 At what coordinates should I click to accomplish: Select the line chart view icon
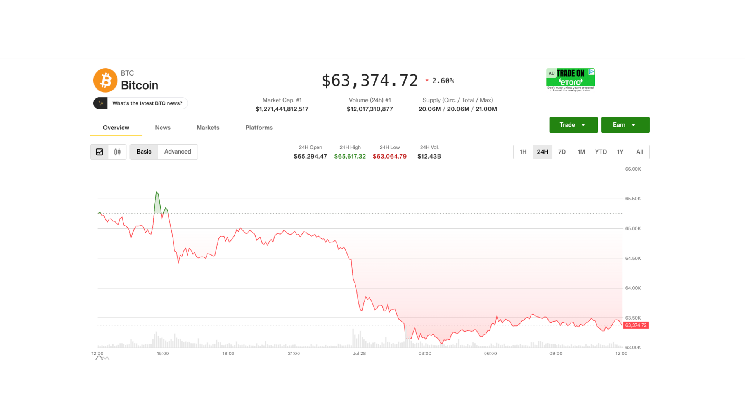[x=99, y=152]
